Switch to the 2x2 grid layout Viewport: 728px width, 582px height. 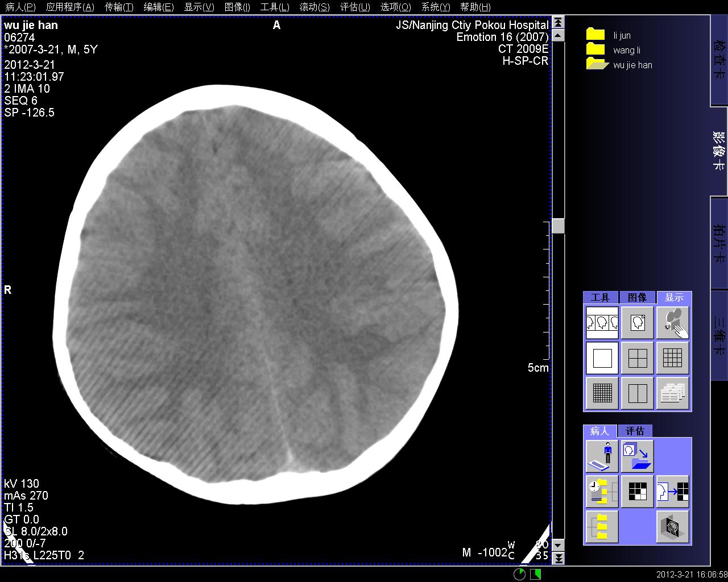click(637, 358)
